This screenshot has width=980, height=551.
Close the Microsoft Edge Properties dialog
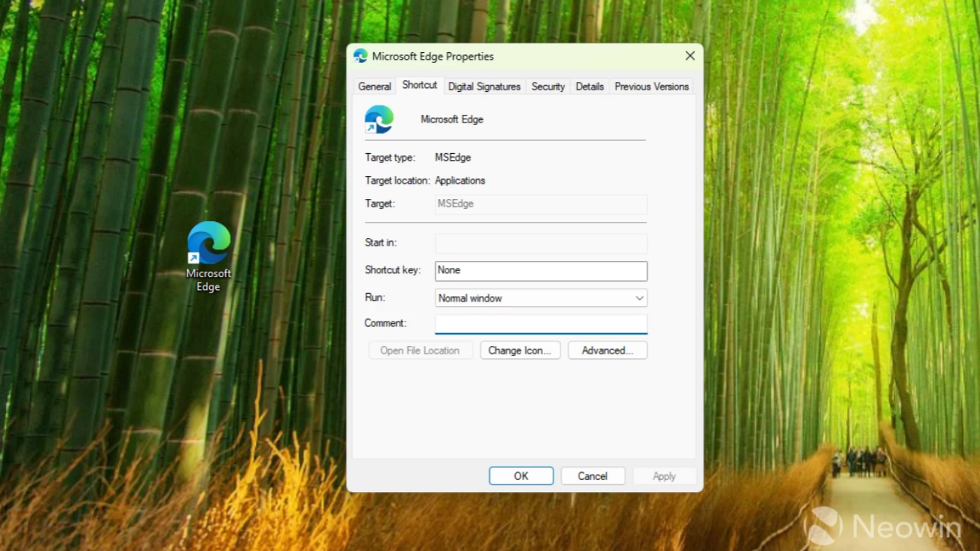coord(690,56)
